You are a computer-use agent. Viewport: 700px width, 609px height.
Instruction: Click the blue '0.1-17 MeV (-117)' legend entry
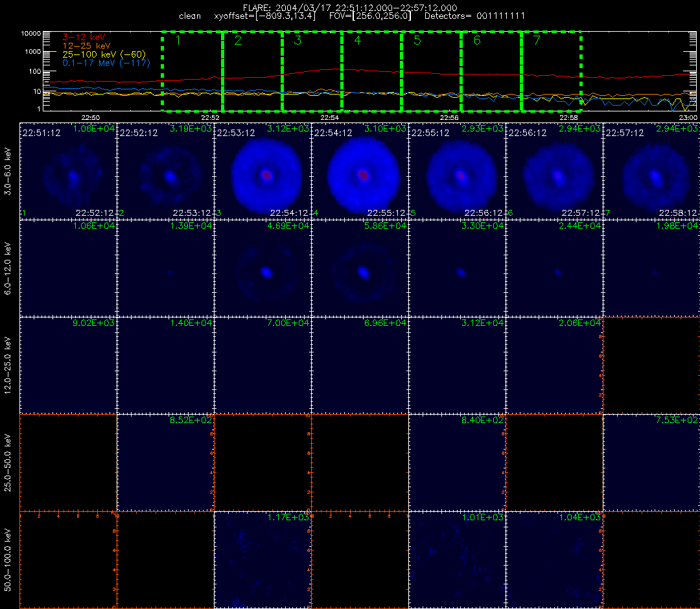click(x=106, y=63)
